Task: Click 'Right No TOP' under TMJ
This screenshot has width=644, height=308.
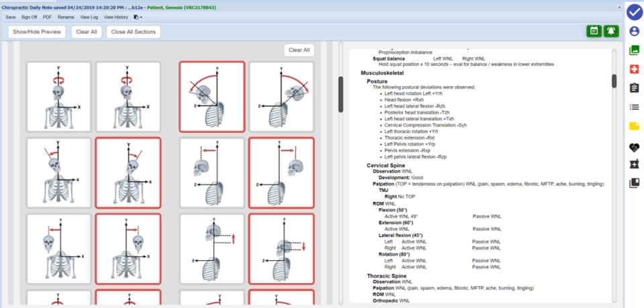Action: [x=400, y=197]
